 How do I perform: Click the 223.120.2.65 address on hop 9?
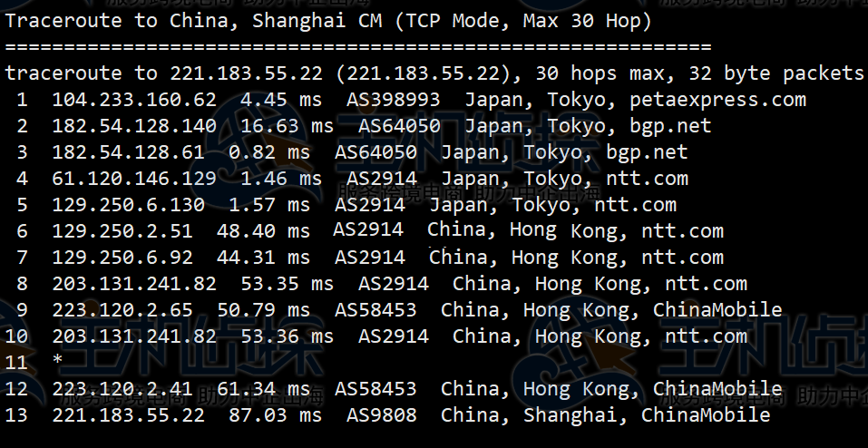click(x=122, y=310)
